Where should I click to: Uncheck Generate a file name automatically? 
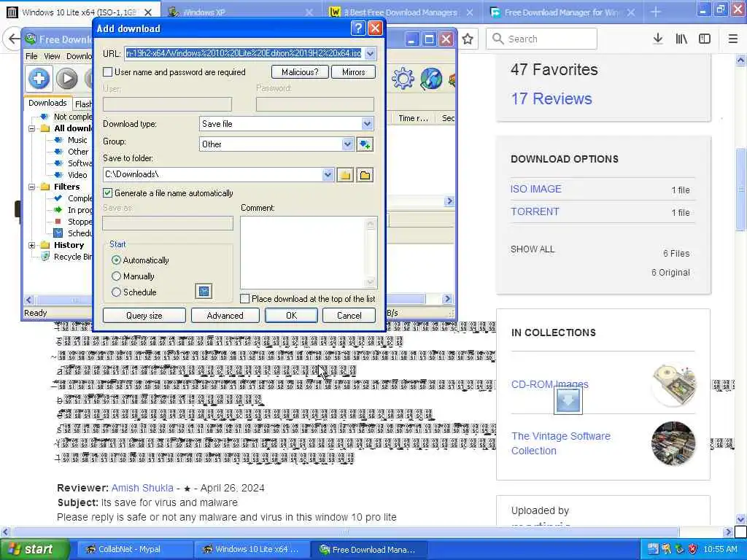[108, 192]
